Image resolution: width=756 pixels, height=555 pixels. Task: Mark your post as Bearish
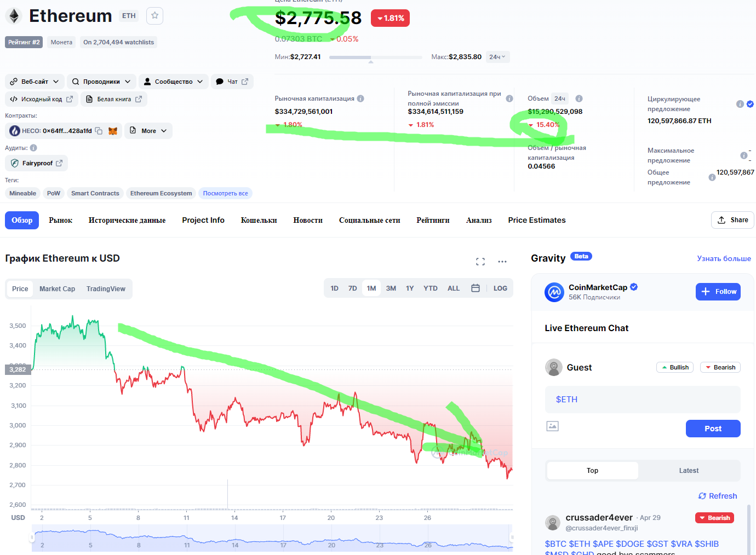[720, 367]
